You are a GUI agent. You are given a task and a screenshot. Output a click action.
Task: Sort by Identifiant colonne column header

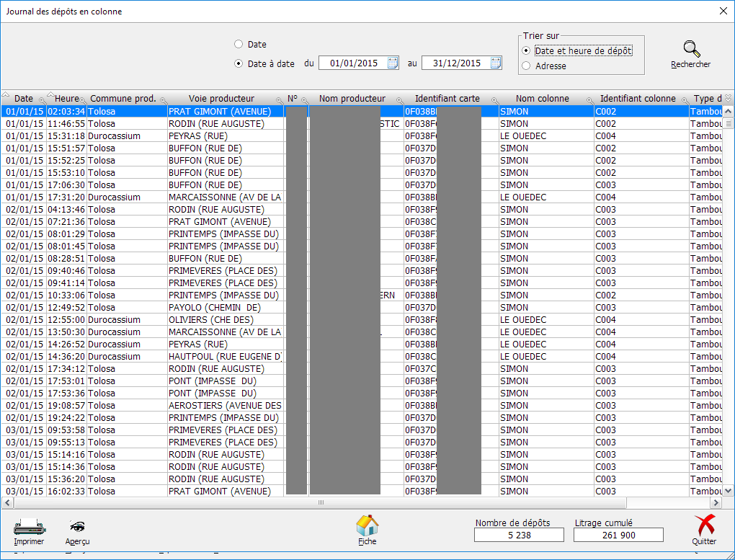[637, 99]
